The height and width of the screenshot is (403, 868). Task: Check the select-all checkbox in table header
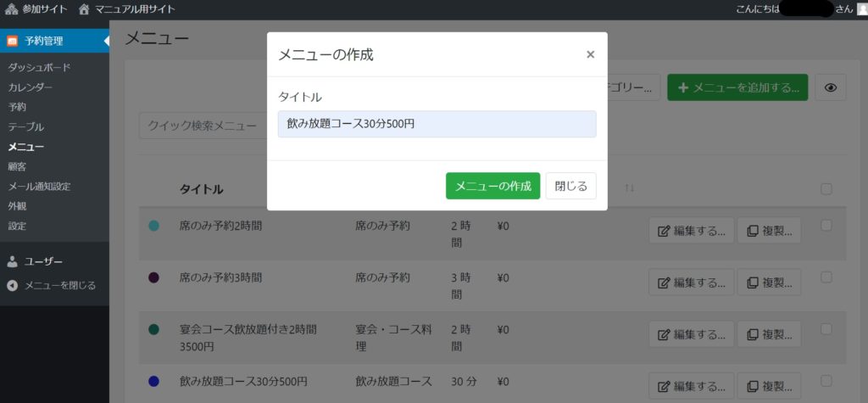coord(826,188)
